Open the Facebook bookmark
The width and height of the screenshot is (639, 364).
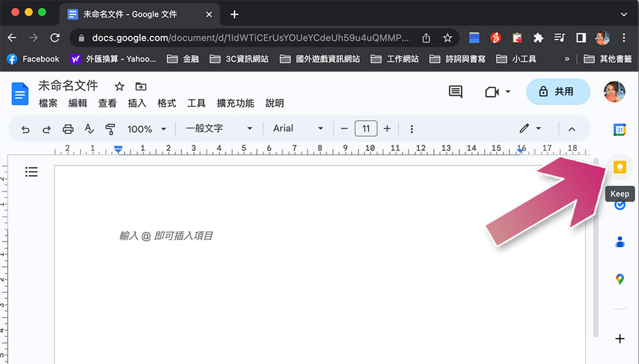(33, 59)
